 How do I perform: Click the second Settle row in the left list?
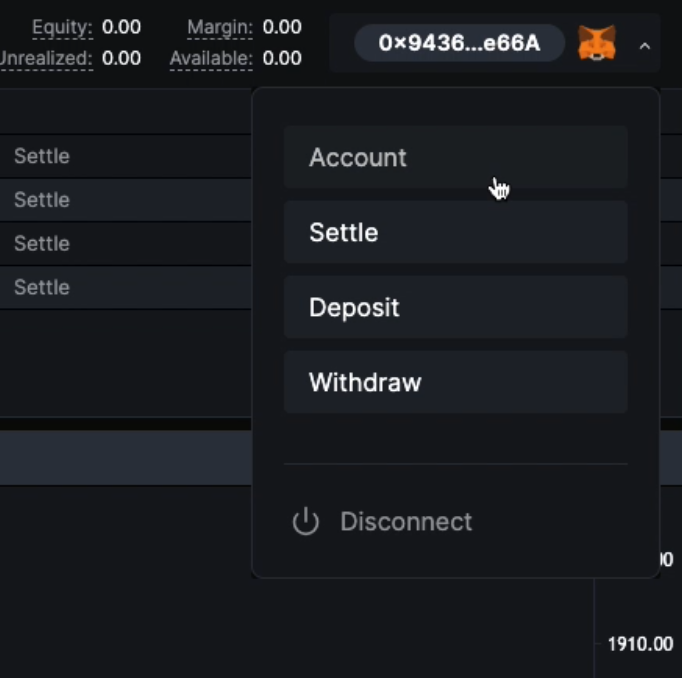pyautogui.click(x=42, y=200)
